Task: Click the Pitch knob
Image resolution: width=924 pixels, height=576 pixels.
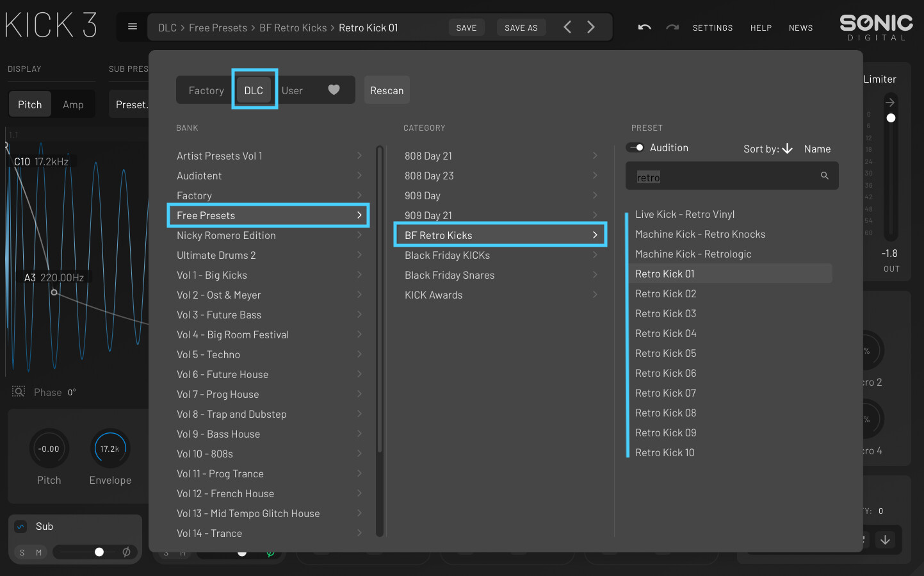Action: point(49,448)
